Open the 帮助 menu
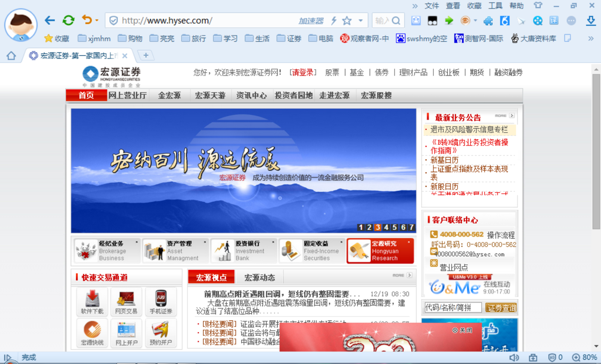601x364 pixels. point(517,6)
